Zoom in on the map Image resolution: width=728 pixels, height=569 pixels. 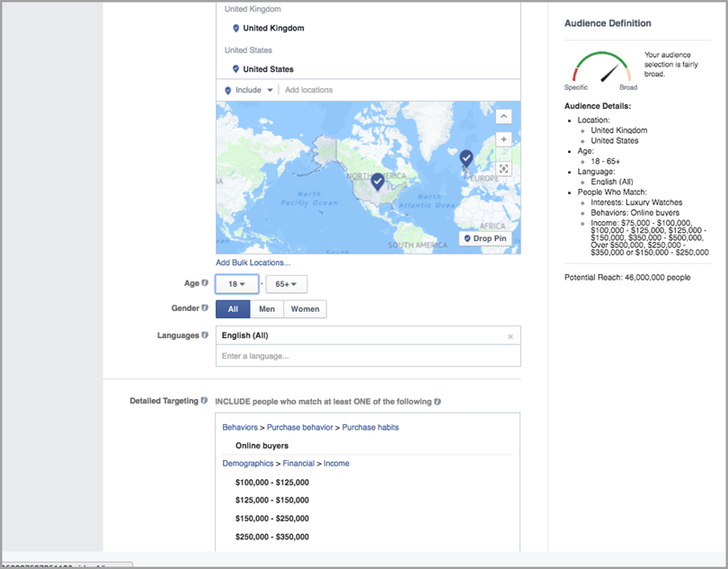(503, 139)
